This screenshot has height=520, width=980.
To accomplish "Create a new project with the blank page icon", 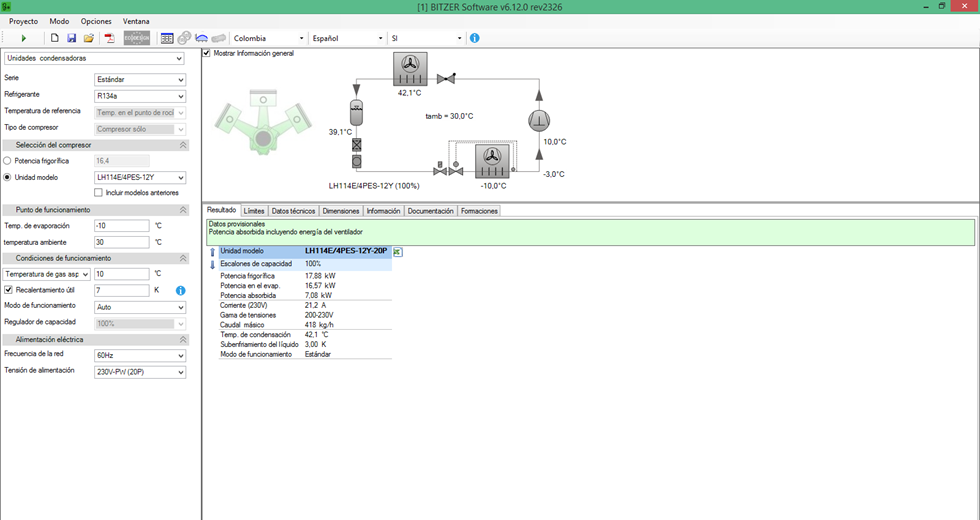I will [55, 38].
